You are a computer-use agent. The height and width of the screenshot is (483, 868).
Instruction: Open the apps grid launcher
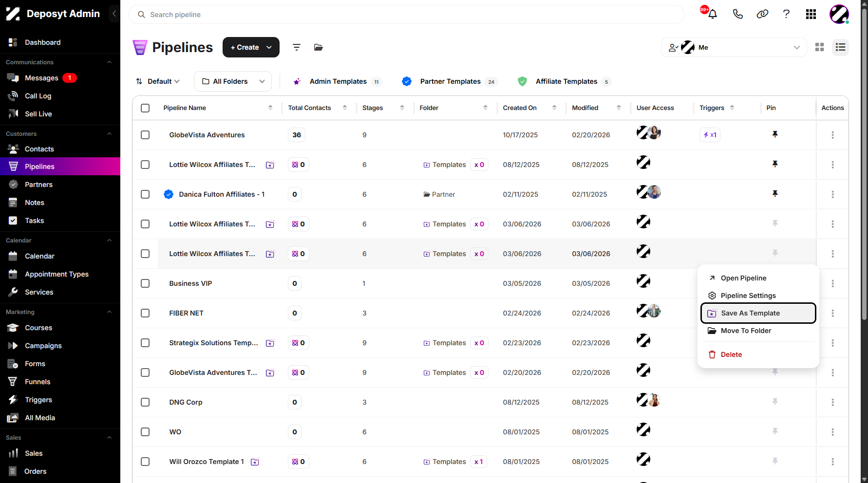point(811,14)
